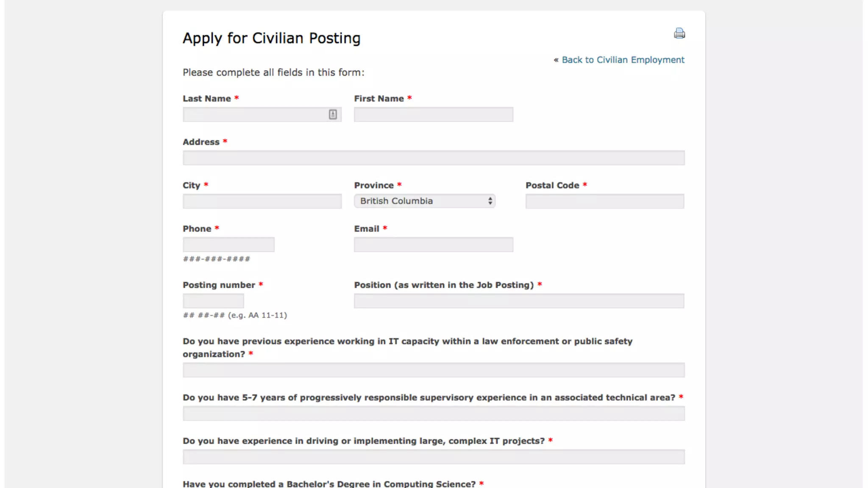This screenshot has width=868, height=488.
Task: Select the Postal Code field
Action: coord(604,201)
